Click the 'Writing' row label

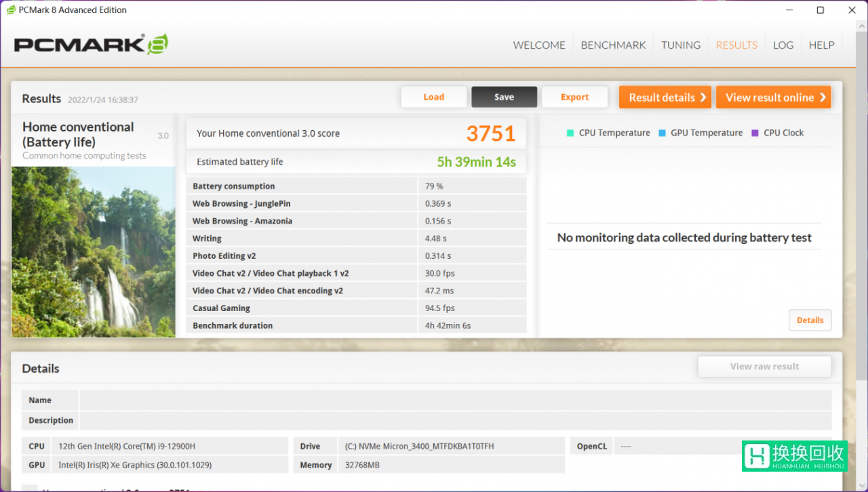(x=207, y=239)
